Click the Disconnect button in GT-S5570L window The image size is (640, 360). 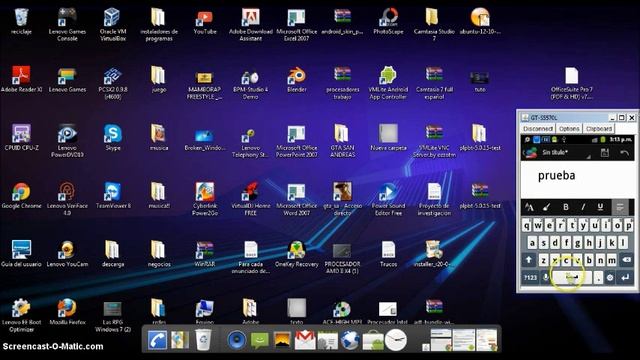pyautogui.click(x=538, y=129)
